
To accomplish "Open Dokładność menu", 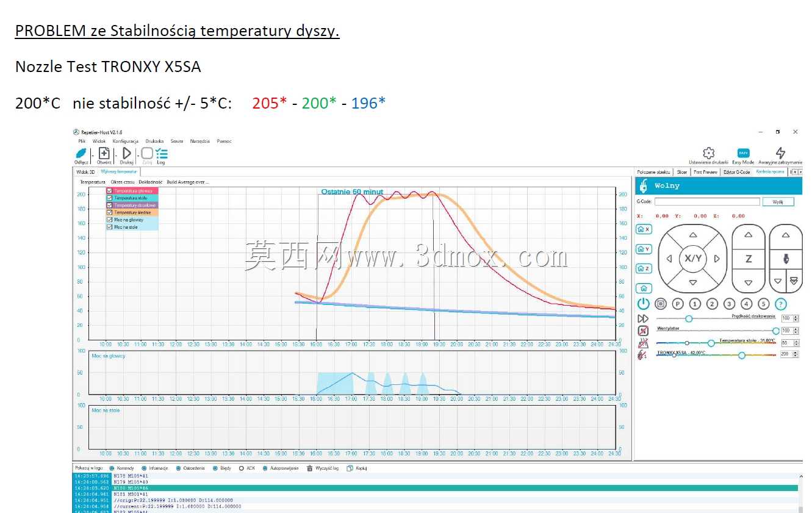I will coord(151,182).
